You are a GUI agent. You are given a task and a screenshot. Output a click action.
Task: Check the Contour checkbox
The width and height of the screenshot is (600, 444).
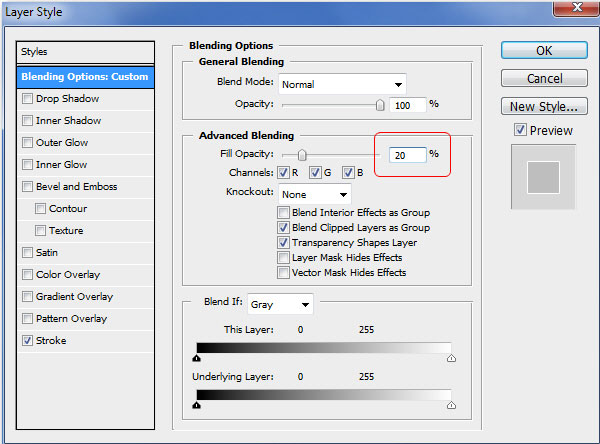(40, 209)
